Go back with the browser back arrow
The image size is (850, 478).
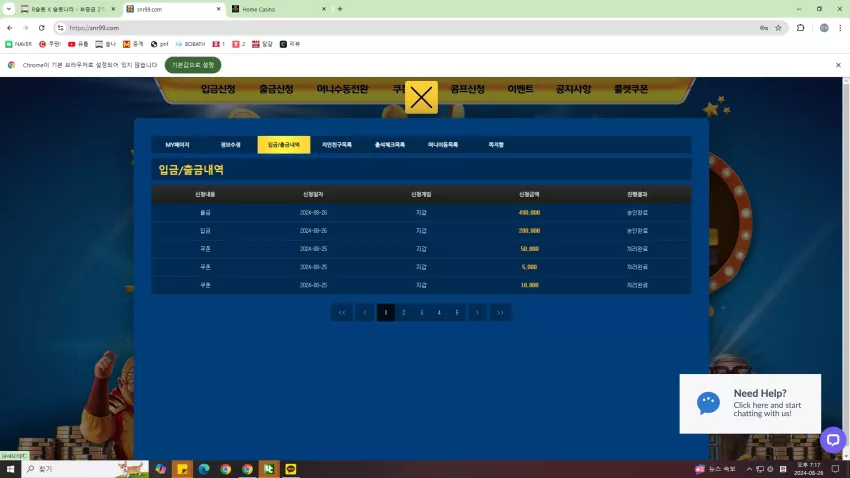[10, 28]
